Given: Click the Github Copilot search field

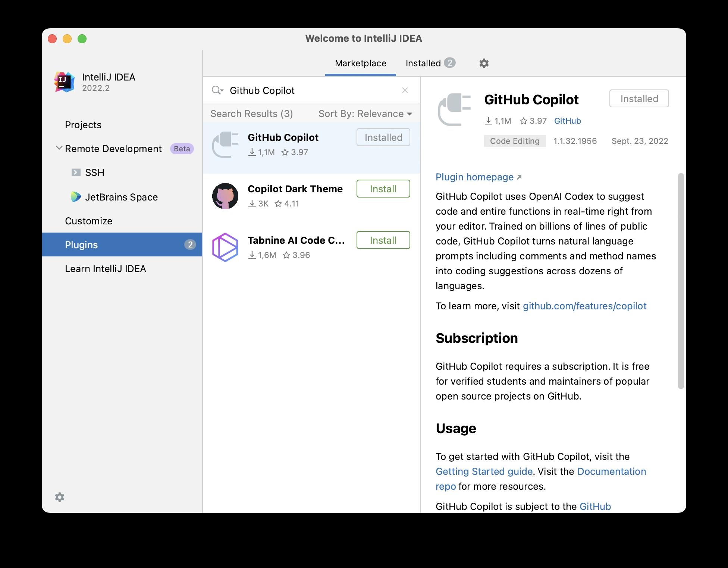Looking at the screenshot, I should pyautogui.click(x=310, y=91).
